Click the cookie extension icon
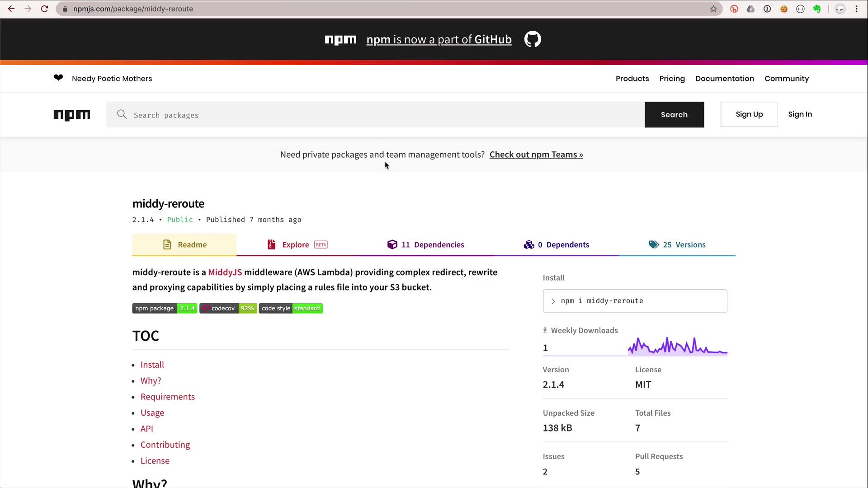The width and height of the screenshot is (868, 488). point(784,9)
